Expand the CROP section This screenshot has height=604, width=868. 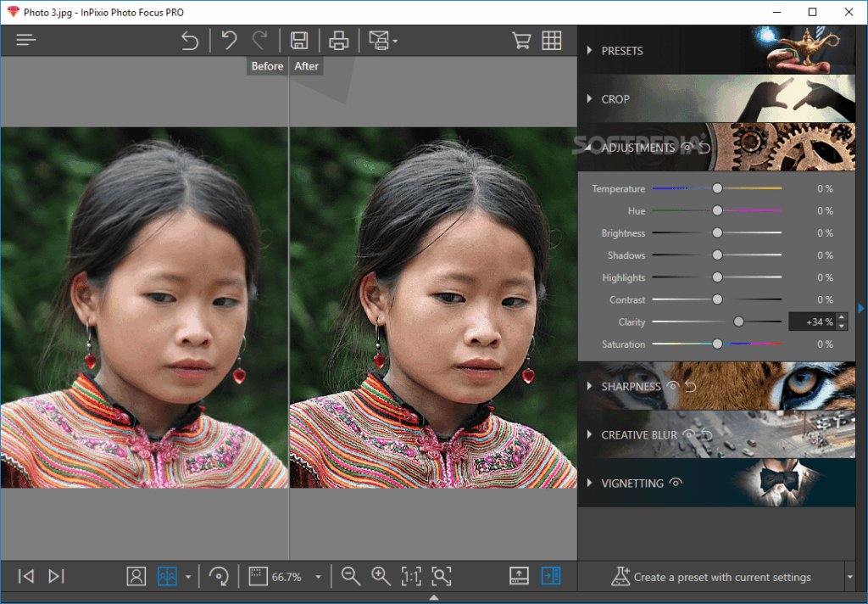pos(590,98)
